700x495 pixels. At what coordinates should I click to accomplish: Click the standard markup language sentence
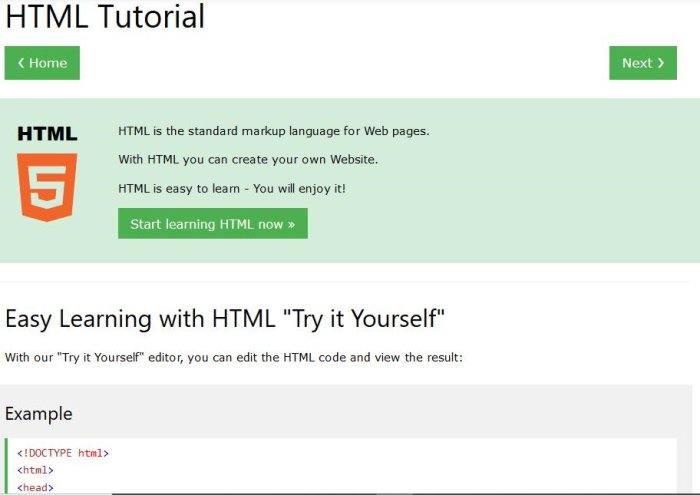click(273, 131)
